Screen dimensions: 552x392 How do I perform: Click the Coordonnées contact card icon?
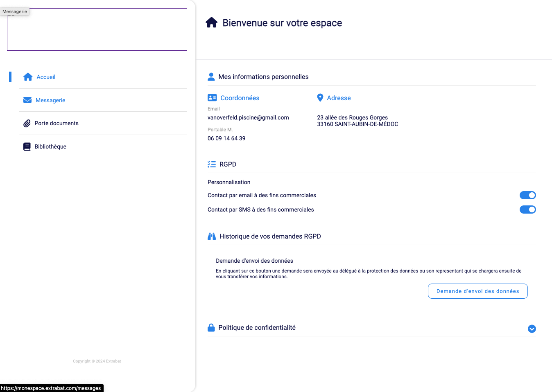212,98
